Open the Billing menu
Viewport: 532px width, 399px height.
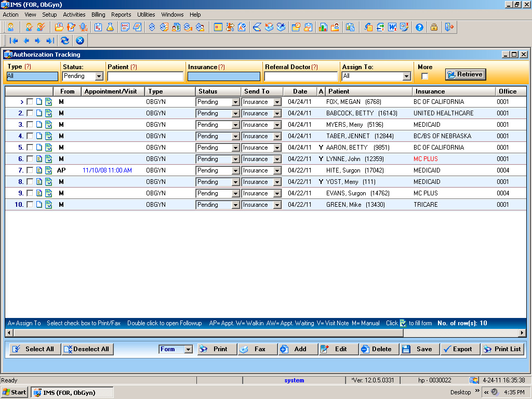click(x=98, y=15)
